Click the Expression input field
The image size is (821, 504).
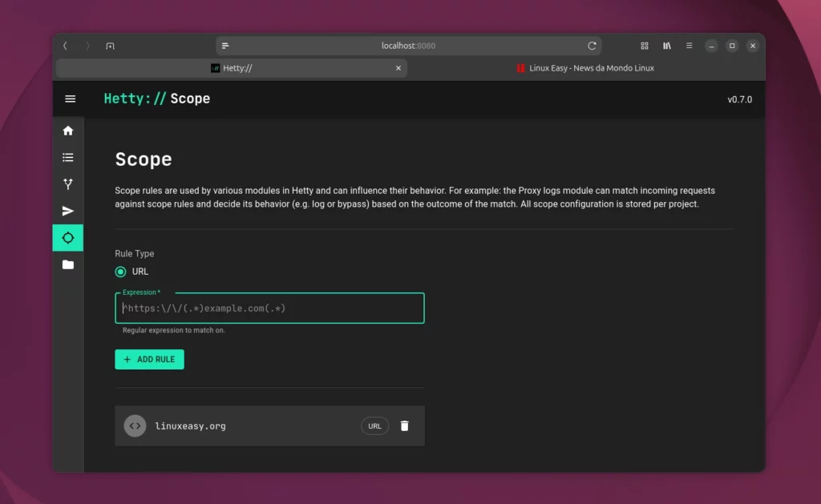tap(269, 308)
